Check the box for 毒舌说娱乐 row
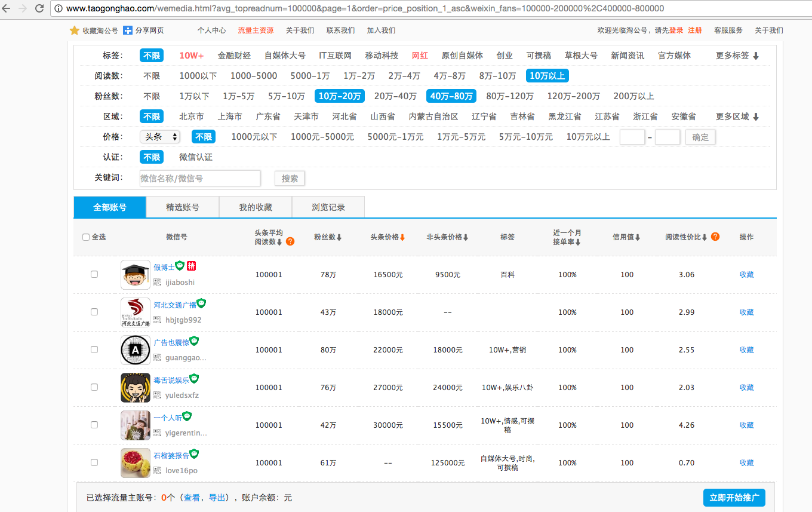Viewport: 812px width, 512px height. tap(94, 387)
